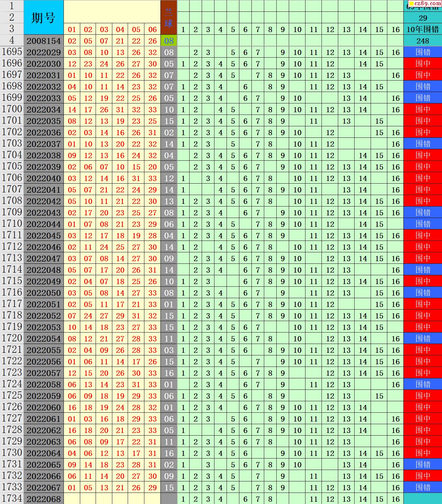The height and width of the screenshot is (504, 442).
Task: Click the 248 count cell
Action: (x=423, y=41)
